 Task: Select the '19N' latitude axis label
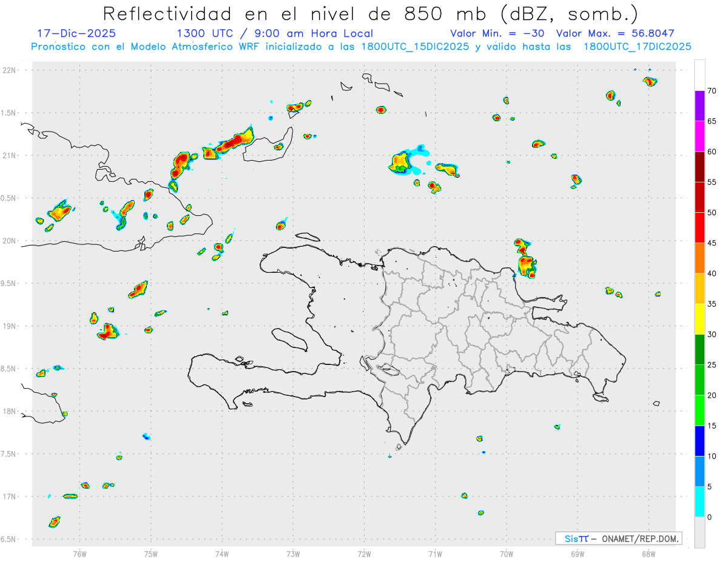9,326
